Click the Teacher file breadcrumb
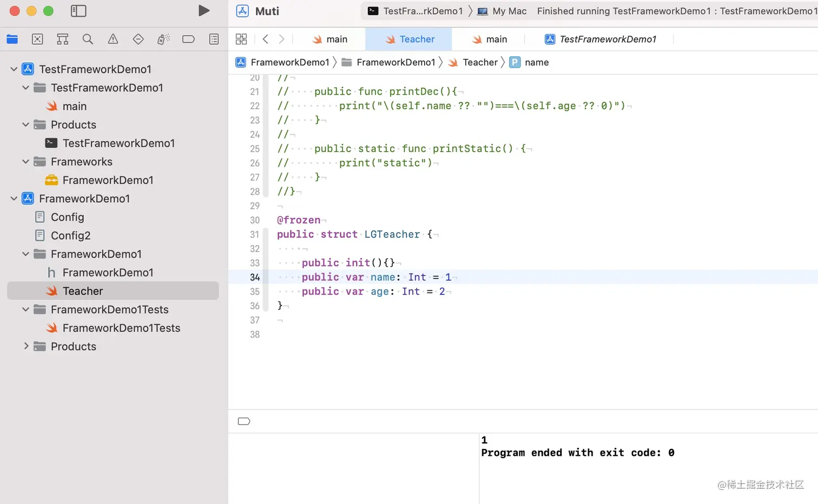The height and width of the screenshot is (504, 818). [473, 62]
